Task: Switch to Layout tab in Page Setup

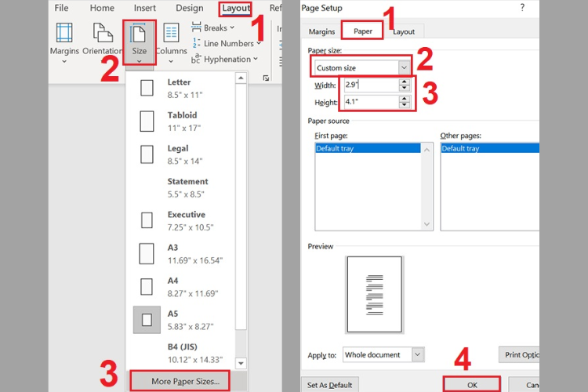Action: (x=404, y=32)
